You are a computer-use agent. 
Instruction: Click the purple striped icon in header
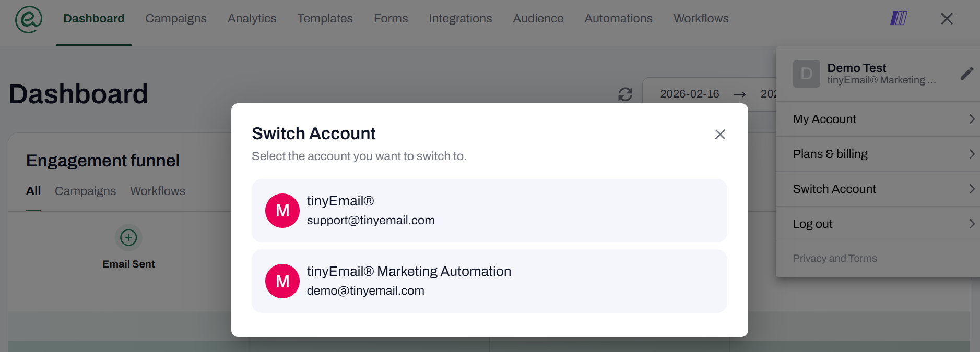898,19
